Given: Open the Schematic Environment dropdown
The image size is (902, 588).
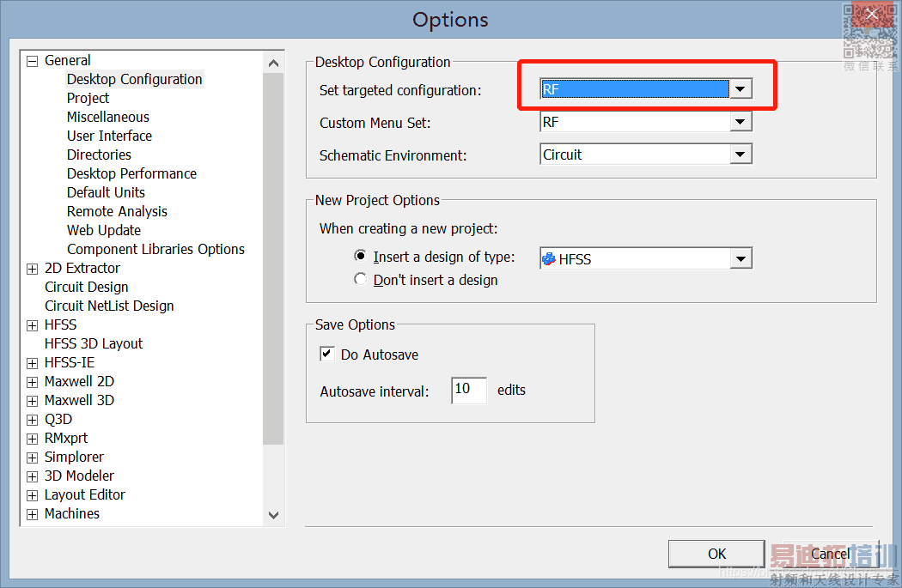Looking at the screenshot, I should pyautogui.click(x=740, y=155).
